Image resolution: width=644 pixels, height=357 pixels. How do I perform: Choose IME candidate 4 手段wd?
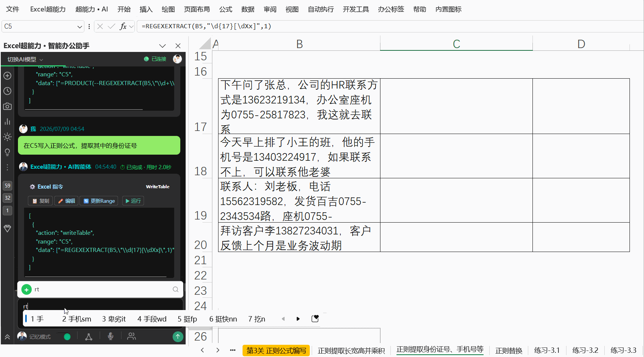tap(152, 319)
